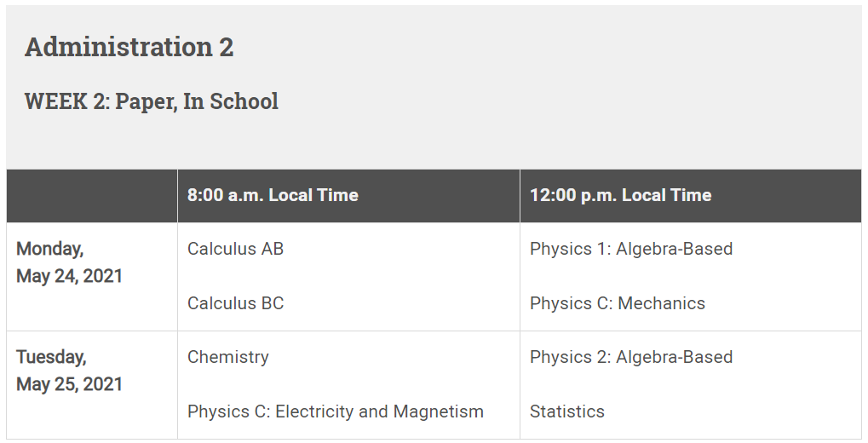Click the Tuesday, May 25, 2021 row label
The image size is (868, 443).
tap(69, 371)
